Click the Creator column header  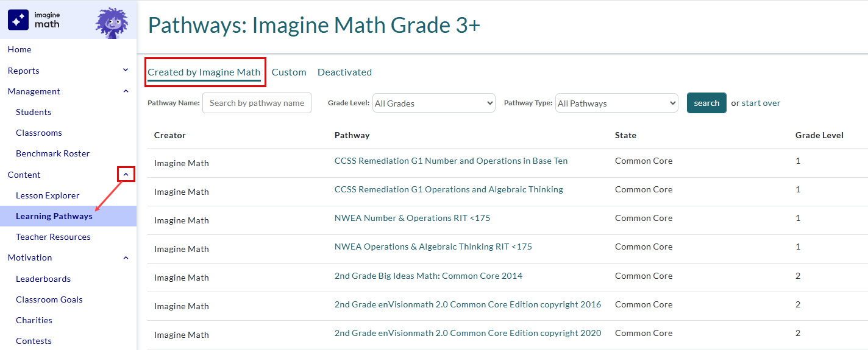tap(170, 135)
